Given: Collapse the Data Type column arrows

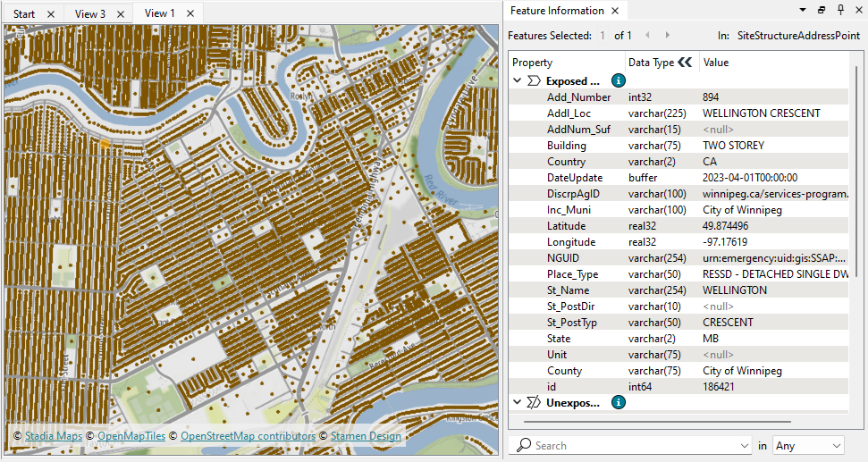Looking at the screenshot, I should [x=685, y=62].
